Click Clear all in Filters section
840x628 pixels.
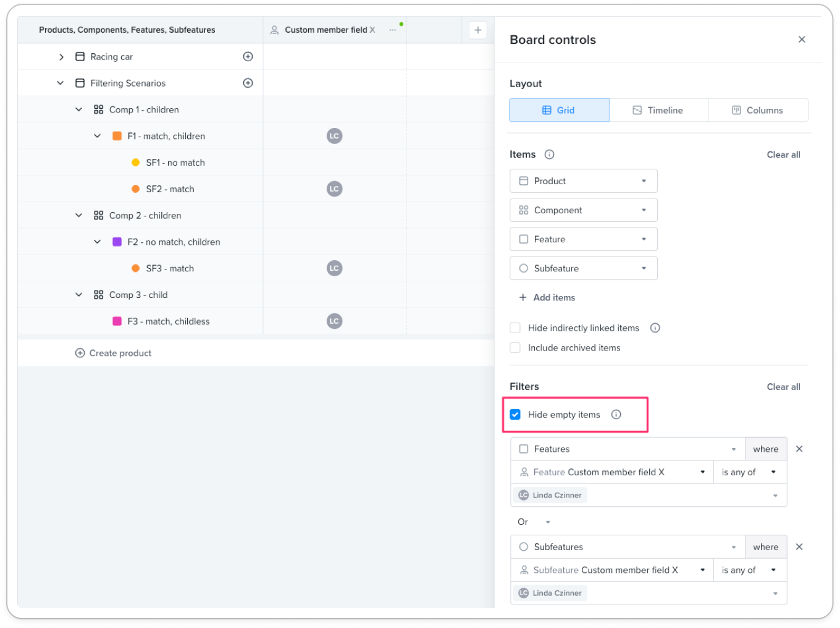(x=783, y=387)
